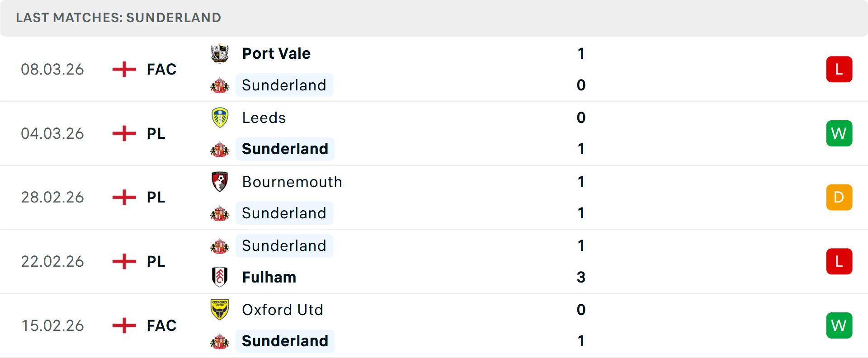
Task: Click the green W badge for the Leeds match
Action: click(839, 133)
